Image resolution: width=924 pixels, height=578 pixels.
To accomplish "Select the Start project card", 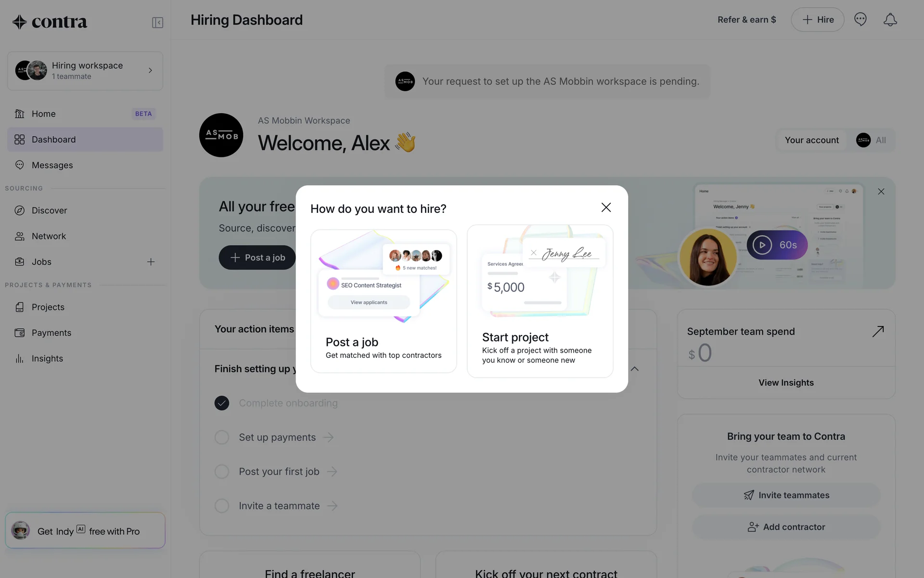I will pos(540,301).
